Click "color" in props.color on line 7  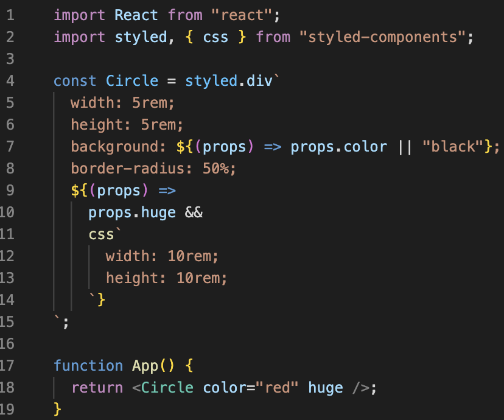pos(365,146)
